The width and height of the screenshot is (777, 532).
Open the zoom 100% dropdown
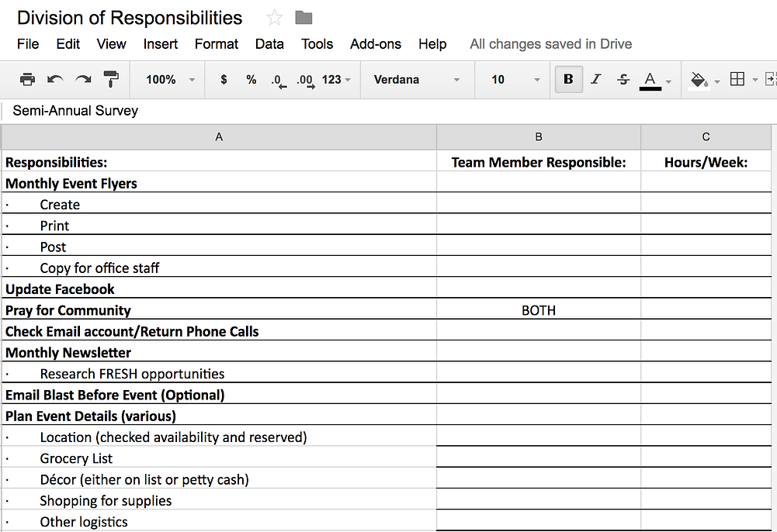point(170,79)
